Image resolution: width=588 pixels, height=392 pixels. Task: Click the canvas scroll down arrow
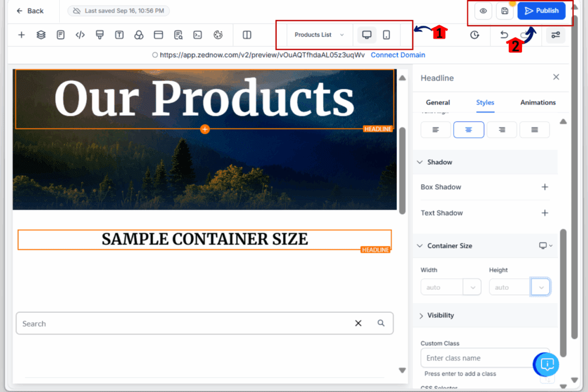click(x=402, y=370)
